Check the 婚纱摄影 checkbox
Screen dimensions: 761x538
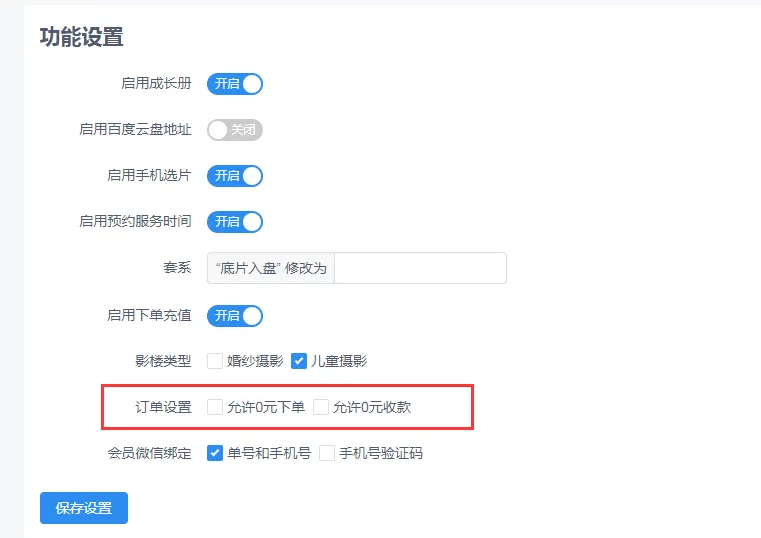click(215, 361)
